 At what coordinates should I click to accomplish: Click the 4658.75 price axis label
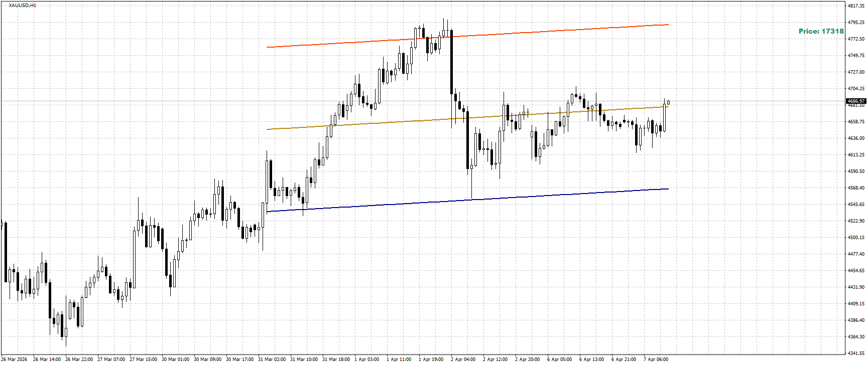click(x=856, y=122)
